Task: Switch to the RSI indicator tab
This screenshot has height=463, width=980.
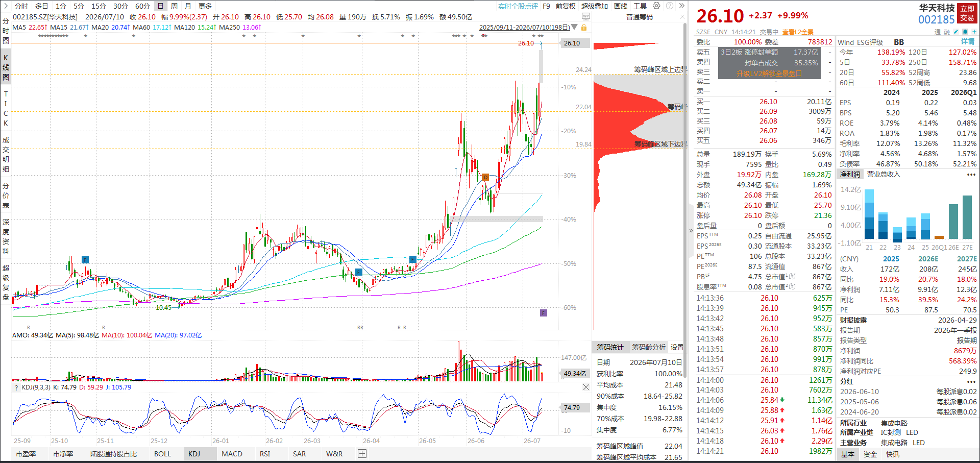Action: tap(265, 453)
